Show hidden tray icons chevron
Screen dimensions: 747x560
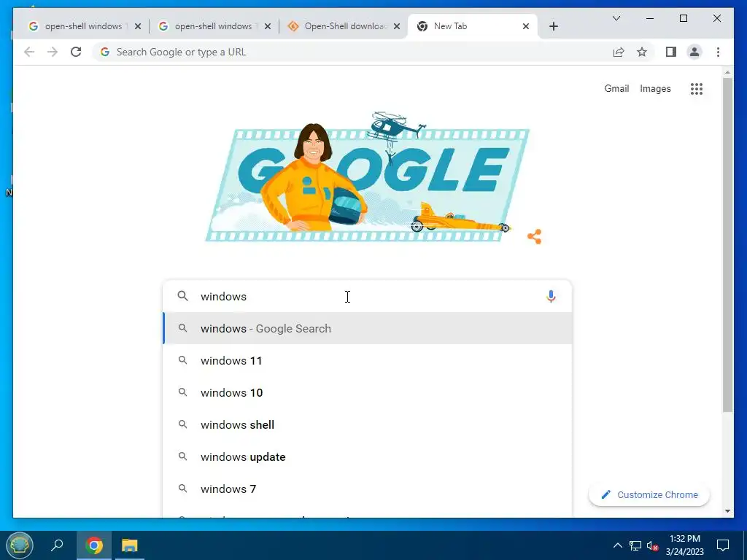[x=617, y=545]
